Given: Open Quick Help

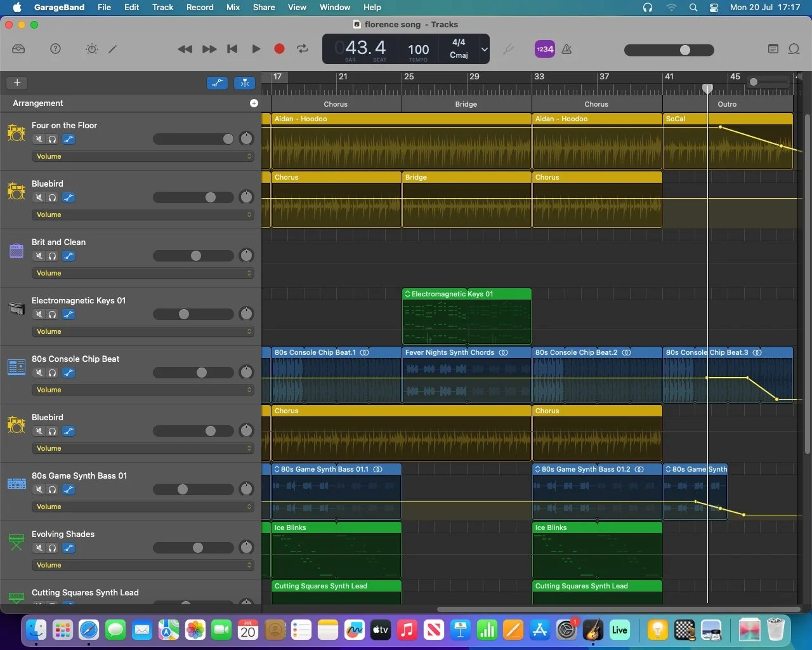Looking at the screenshot, I should pos(56,49).
